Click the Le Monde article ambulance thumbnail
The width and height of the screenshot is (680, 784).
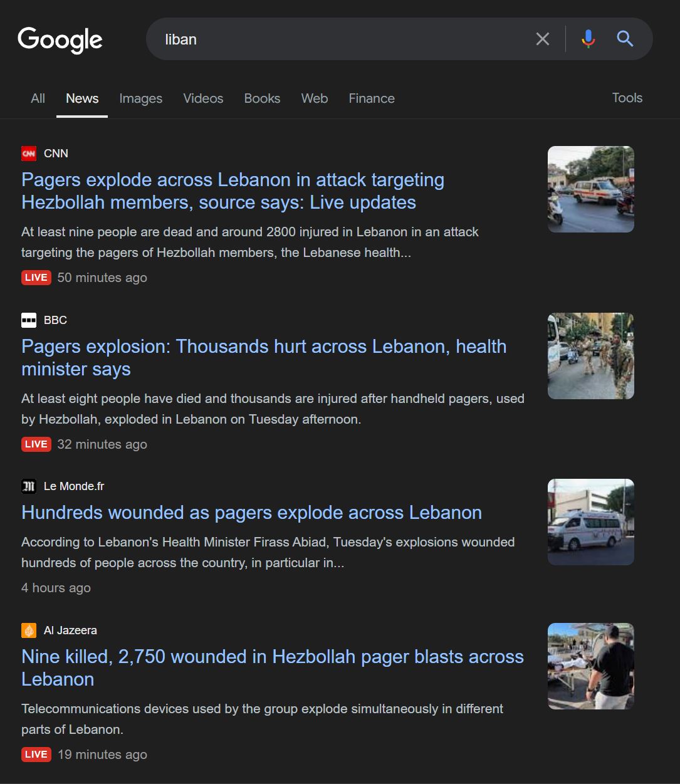tap(591, 522)
